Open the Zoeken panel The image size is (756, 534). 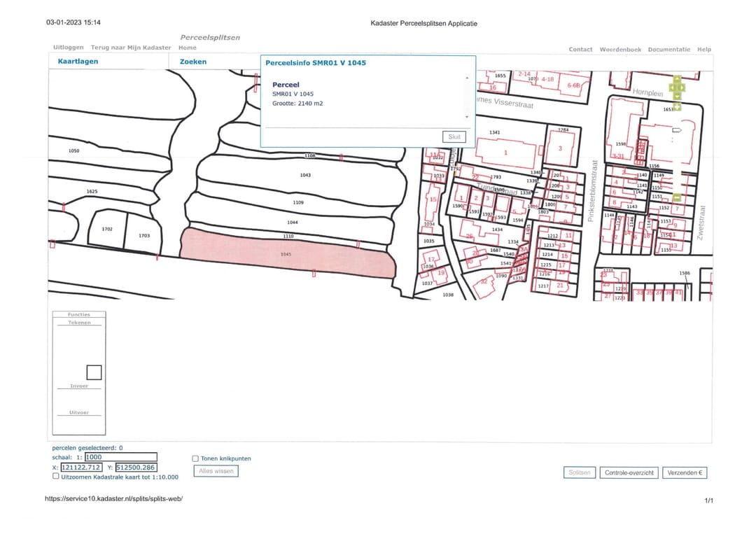coord(193,62)
